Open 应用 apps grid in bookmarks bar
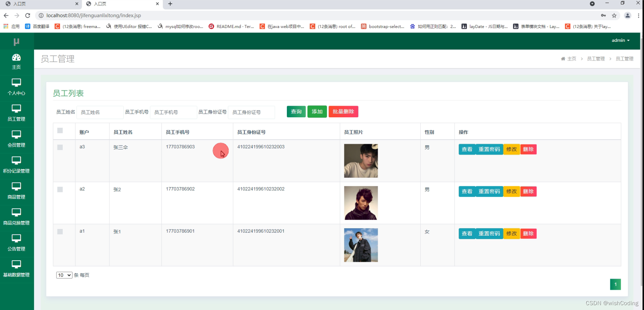Screen dimensions: 644x310 [x=11, y=27]
